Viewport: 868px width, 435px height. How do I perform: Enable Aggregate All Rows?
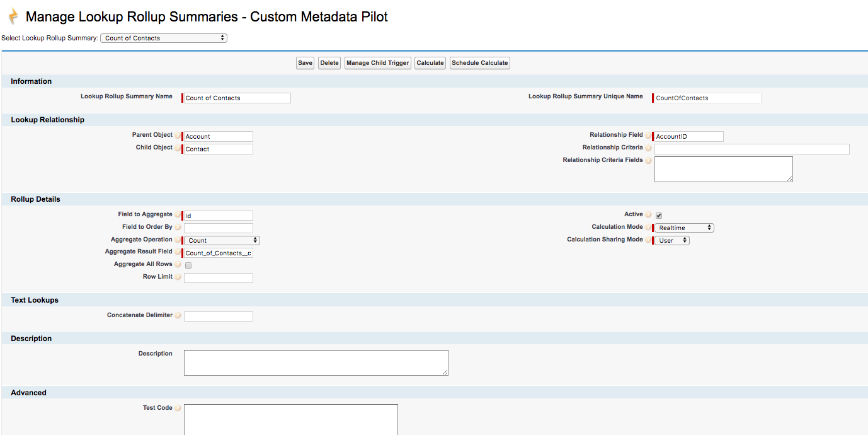(188, 265)
